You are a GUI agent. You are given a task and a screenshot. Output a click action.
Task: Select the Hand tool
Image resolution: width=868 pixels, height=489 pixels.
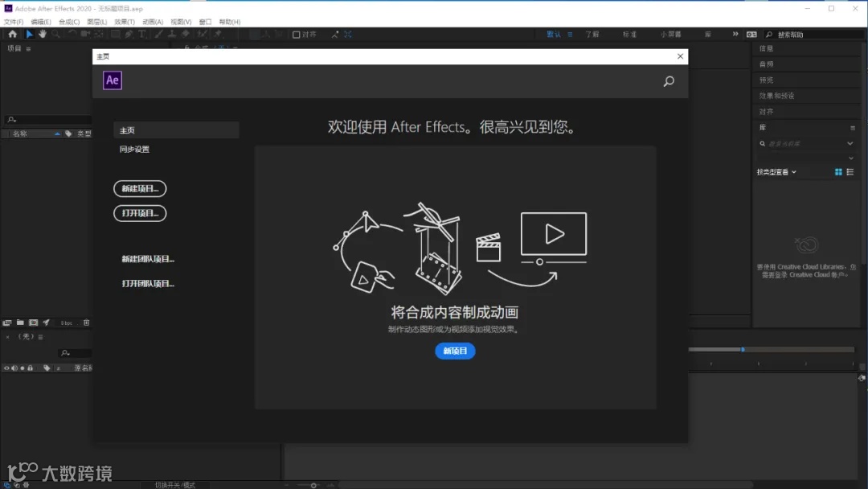pos(43,34)
